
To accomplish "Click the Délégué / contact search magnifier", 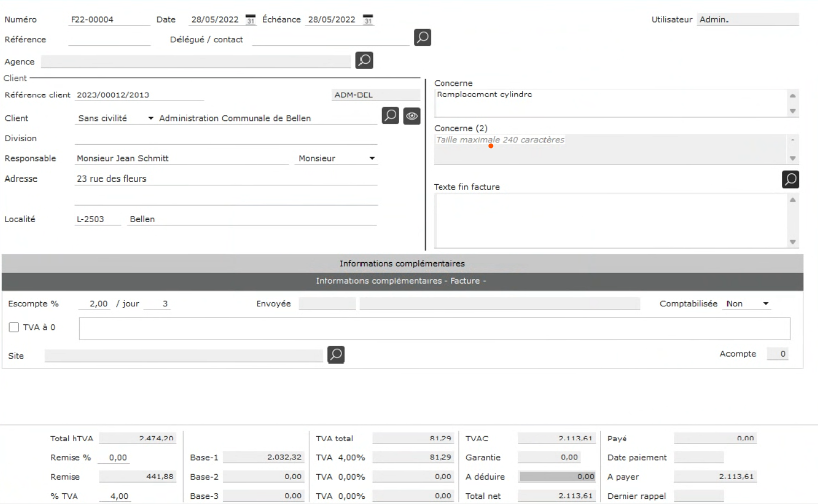I will [422, 38].
